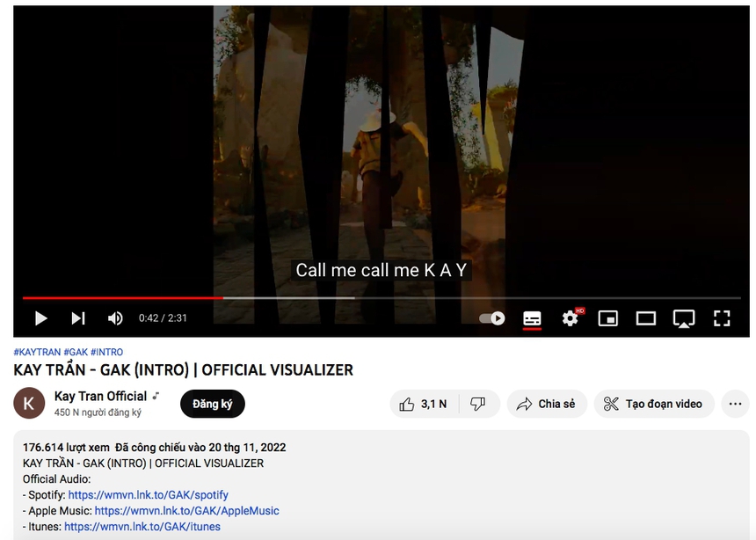Open the Chia sẻ share dialog
Image resolution: width=756 pixels, height=540 pixels.
coord(547,404)
